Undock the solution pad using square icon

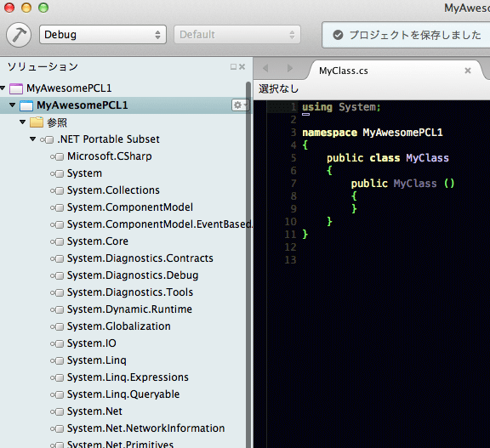click(x=233, y=66)
